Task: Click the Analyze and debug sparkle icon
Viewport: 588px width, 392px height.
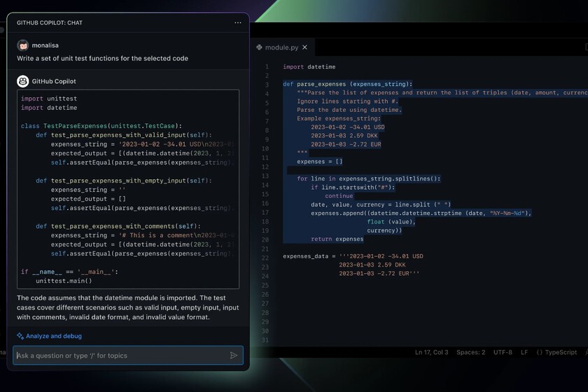Action: (x=20, y=336)
